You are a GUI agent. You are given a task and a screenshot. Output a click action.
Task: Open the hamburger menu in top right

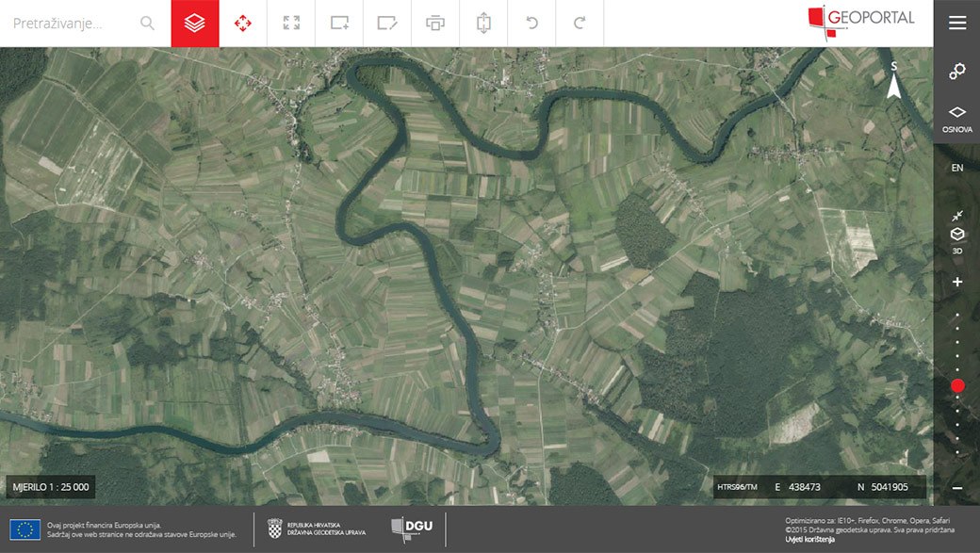(956, 24)
